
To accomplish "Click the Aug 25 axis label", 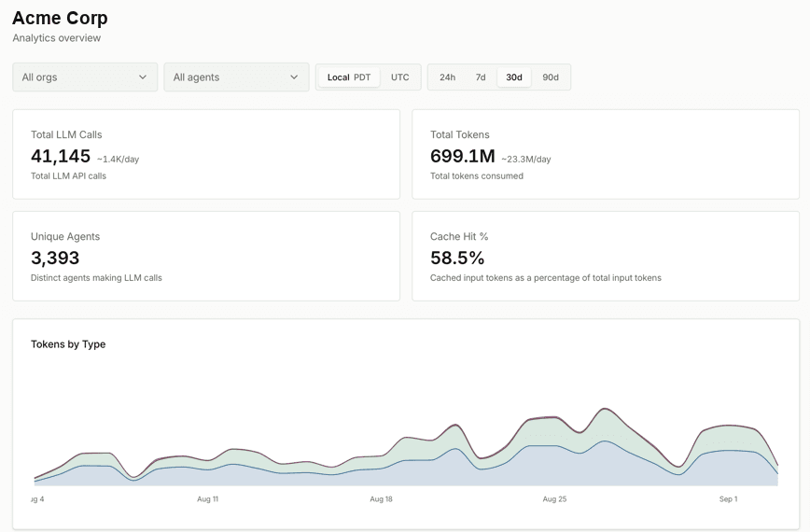I will [554, 499].
